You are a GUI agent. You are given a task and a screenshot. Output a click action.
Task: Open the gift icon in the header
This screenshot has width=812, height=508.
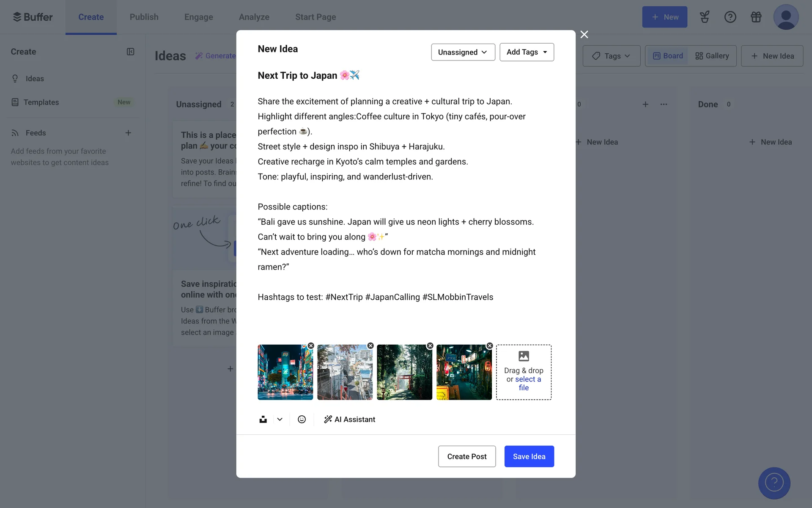(756, 17)
